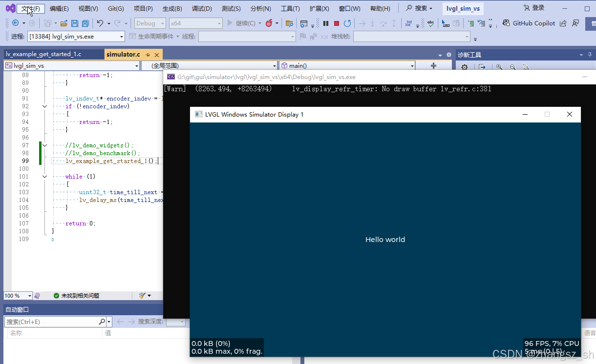596x364 pixels.
Task: Open the open-documents list arrow in the tab well
Action: [441, 55]
